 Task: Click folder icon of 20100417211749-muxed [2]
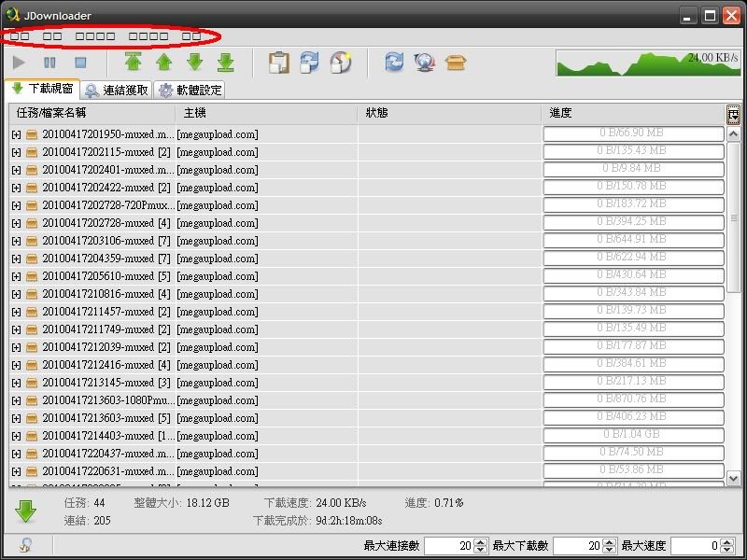[x=32, y=329]
